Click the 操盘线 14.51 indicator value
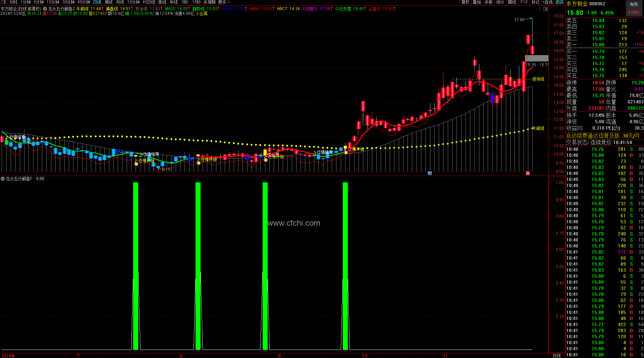The height and width of the screenshot is (358, 644). pos(119,9)
